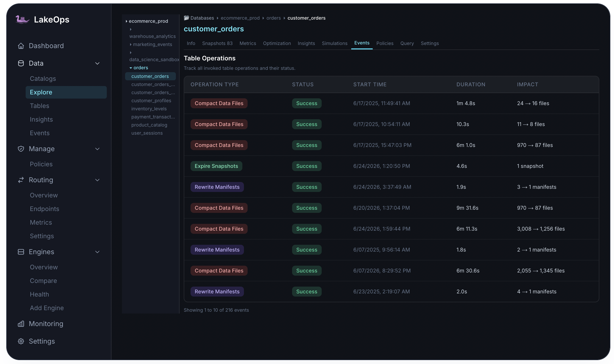The height and width of the screenshot is (364, 614).
Task: Click the Expire Snapshots operation badge
Action: [x=216, y=166]
